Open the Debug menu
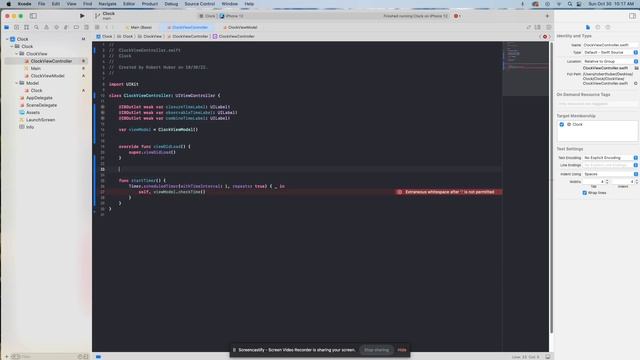This screenshot has height=360, width=640. pos(171,4)
